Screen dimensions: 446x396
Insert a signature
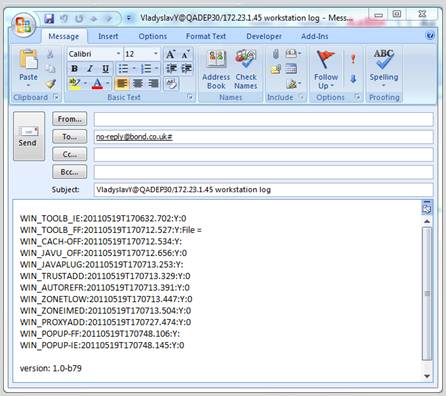point(293,84)
